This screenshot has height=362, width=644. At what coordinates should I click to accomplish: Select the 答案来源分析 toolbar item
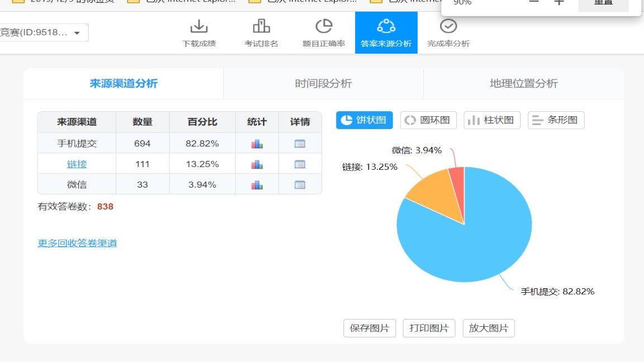click(x=386, y=32)
